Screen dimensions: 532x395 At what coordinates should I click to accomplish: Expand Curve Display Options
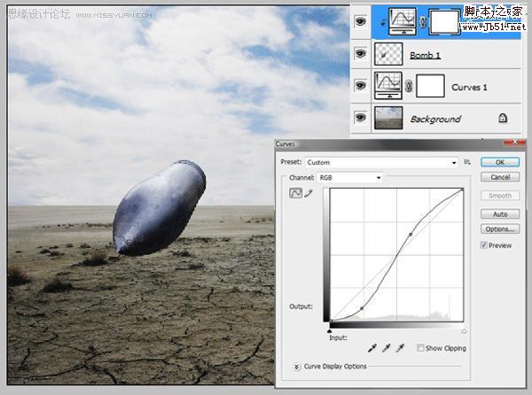tap(296, 367)
